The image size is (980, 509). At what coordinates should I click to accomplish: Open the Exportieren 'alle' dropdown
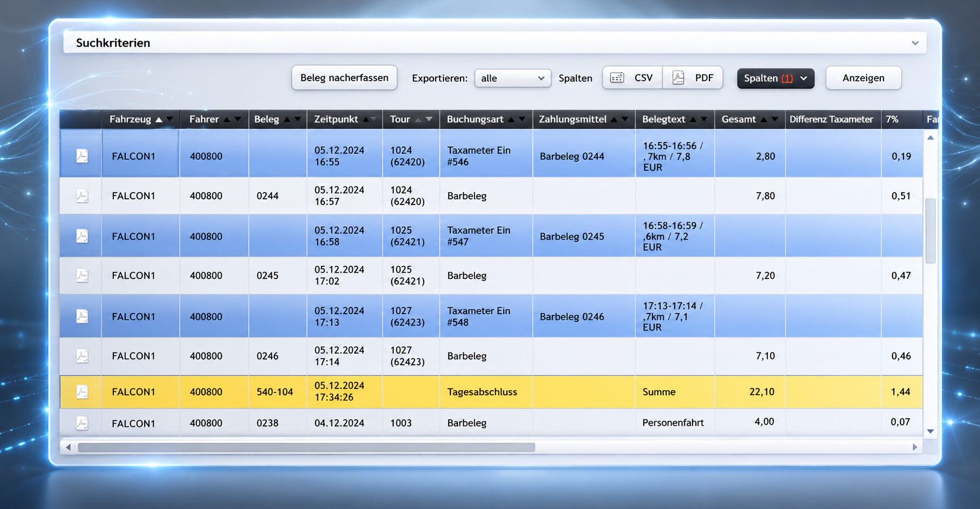pos(512,78)
